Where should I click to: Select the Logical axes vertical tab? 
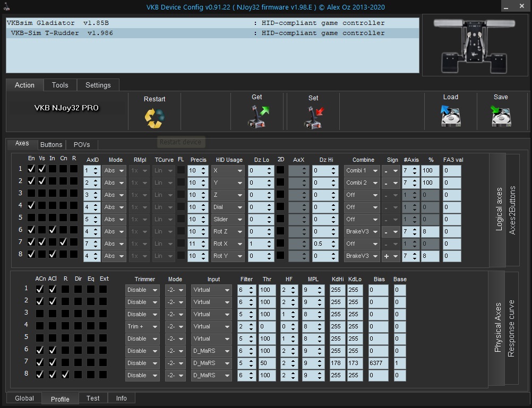click(499, 209)
